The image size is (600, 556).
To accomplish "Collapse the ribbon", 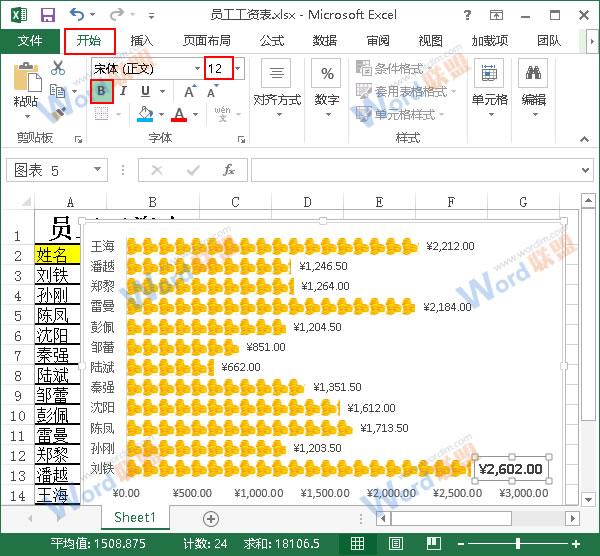I will point(584,139).
